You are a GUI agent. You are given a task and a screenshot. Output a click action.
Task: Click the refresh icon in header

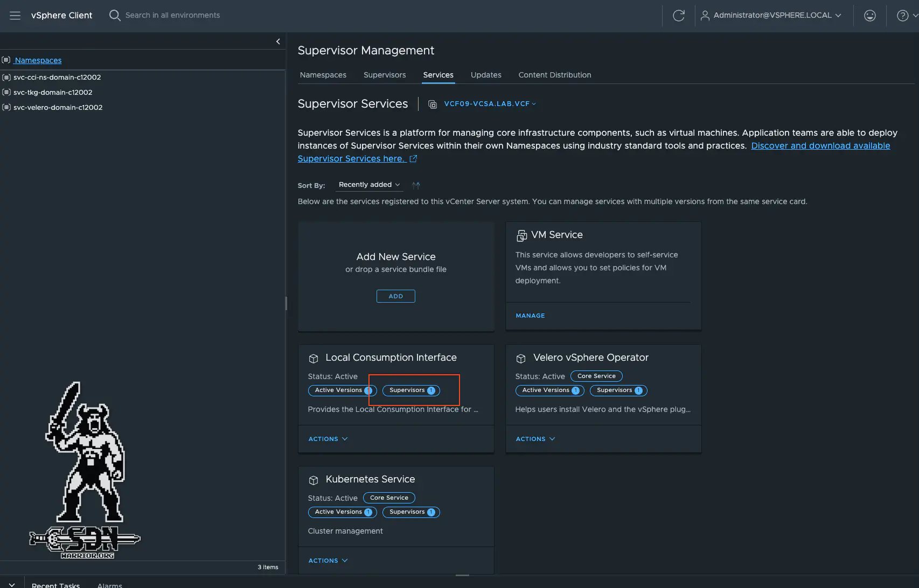[x=679, y=16]
